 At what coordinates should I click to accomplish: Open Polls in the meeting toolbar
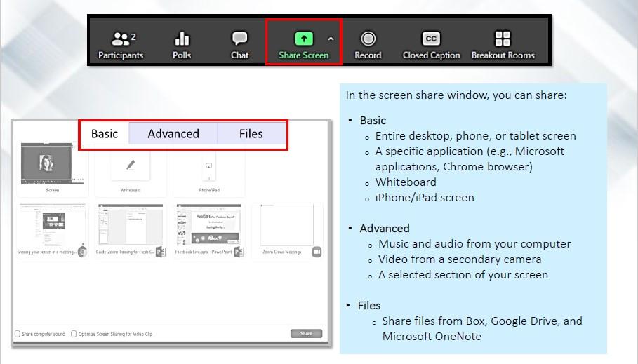[182, 45]
